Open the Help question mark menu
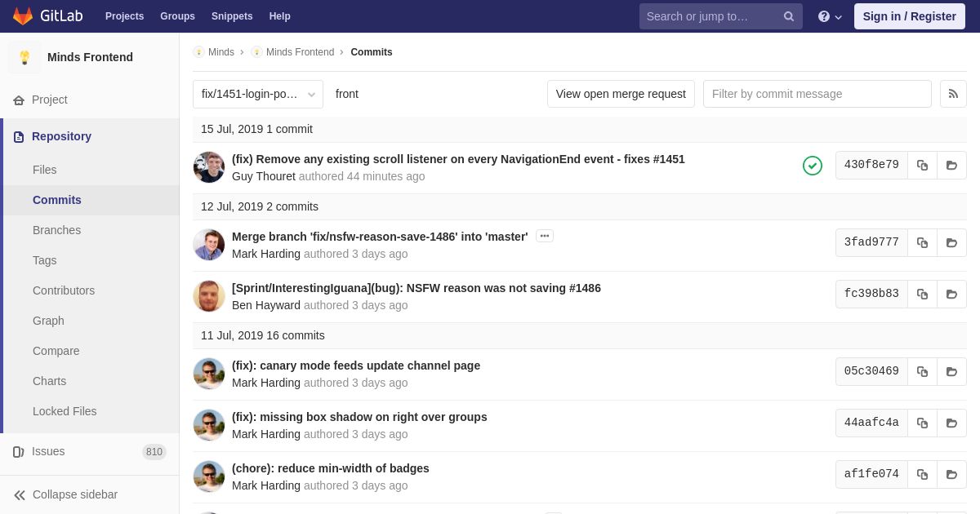Image resolution: width=980 pixels, height=514 pixels. coord(830,16)
